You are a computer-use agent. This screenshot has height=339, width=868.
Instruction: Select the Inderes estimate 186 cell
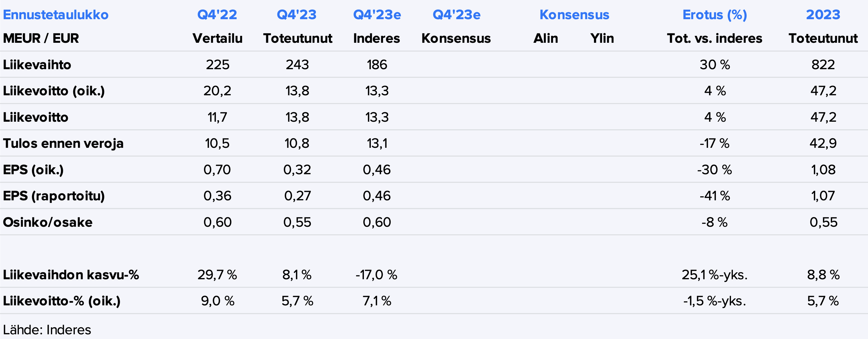[x=377, y=64]
